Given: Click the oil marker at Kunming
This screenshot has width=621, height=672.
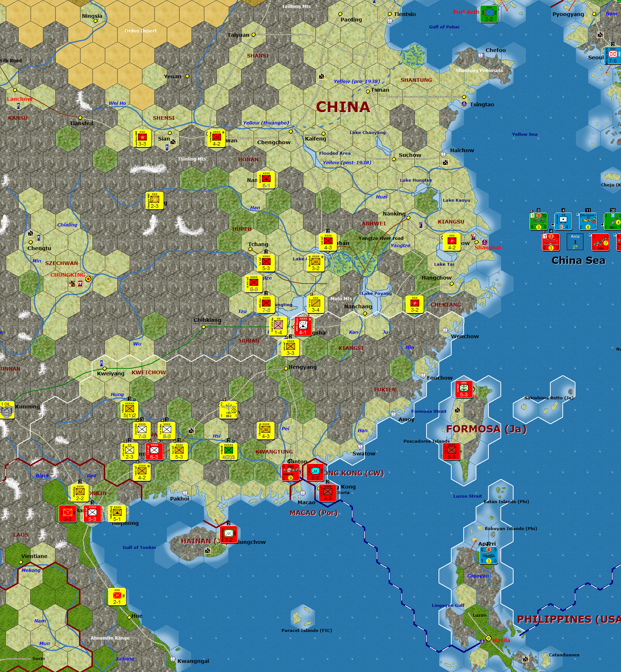Looking at the screenshot, I should (x=7, y=410).
